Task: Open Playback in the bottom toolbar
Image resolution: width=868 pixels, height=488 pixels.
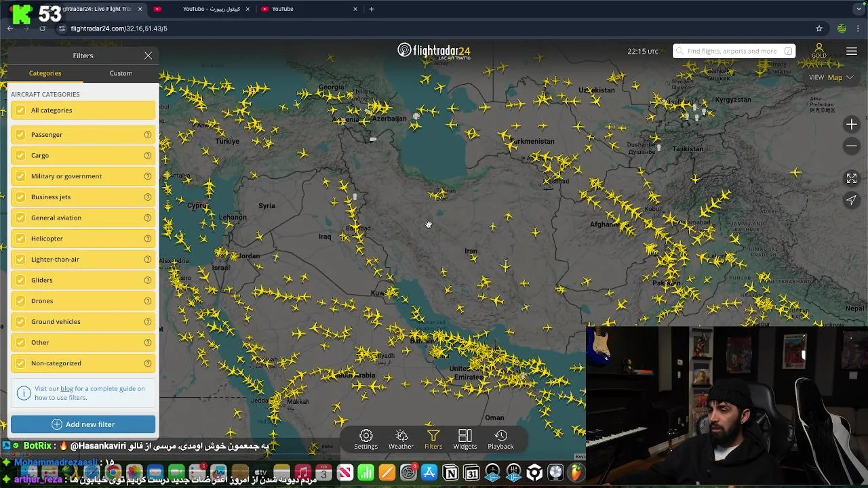Action: click(500, 439)
